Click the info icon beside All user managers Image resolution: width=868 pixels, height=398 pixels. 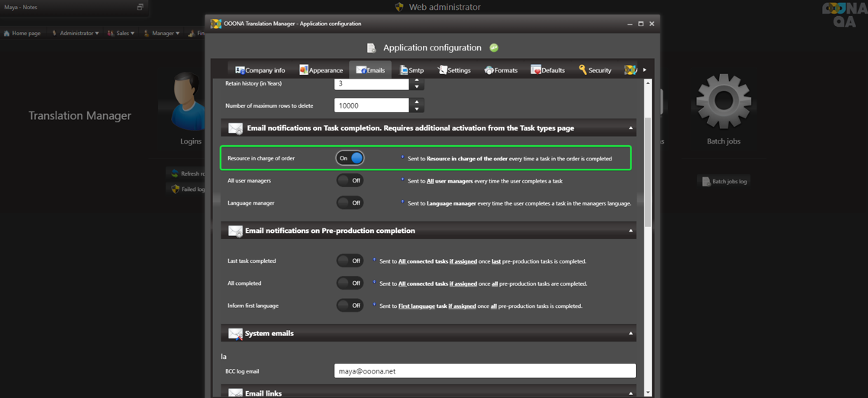coord(403,180)
